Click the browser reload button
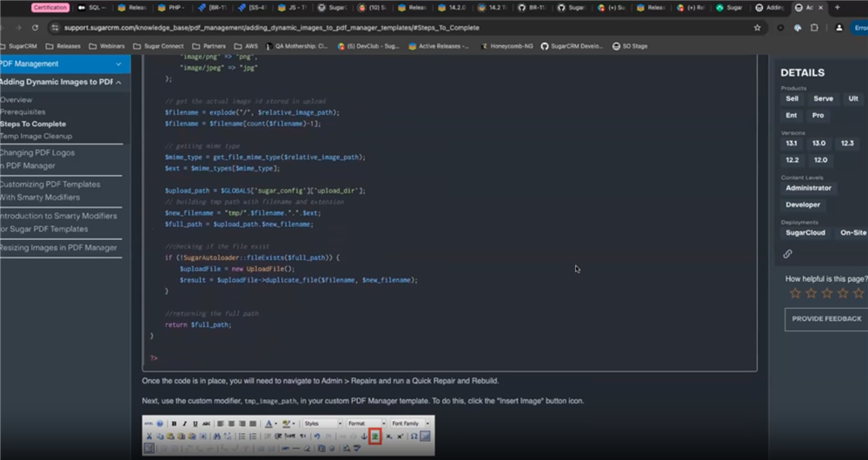Viewport: 868px width, 460px height. pos(36,28)
